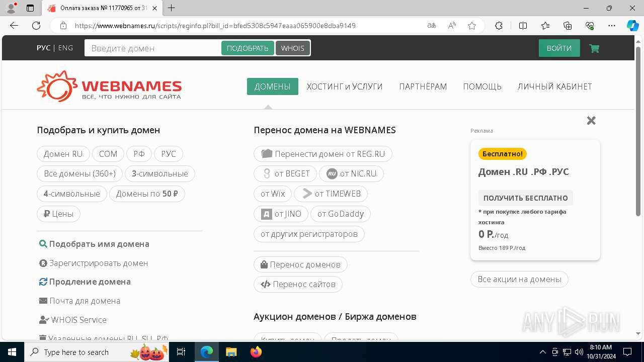Open the shopping cart icon
This screenshot has width=644, height=362.
594,48
